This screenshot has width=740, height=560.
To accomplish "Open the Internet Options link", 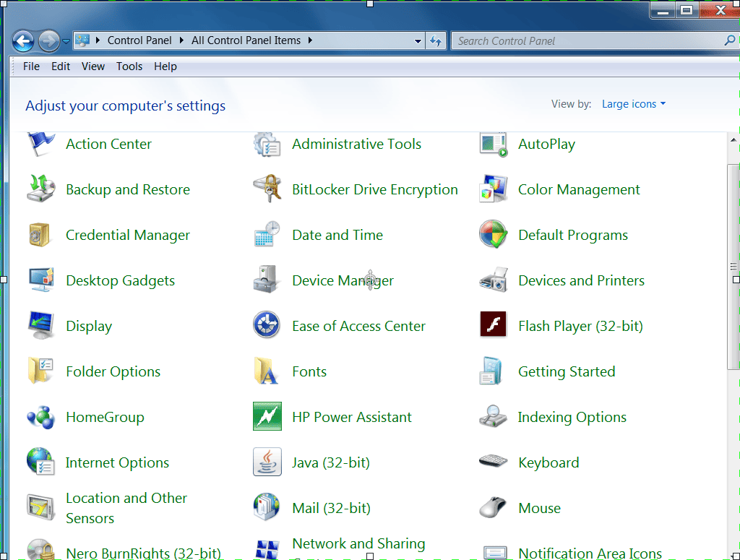I will pos(117,462).
